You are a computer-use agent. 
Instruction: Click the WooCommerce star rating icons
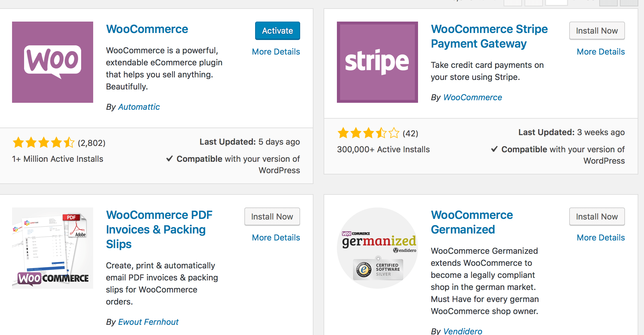[43, 143]
